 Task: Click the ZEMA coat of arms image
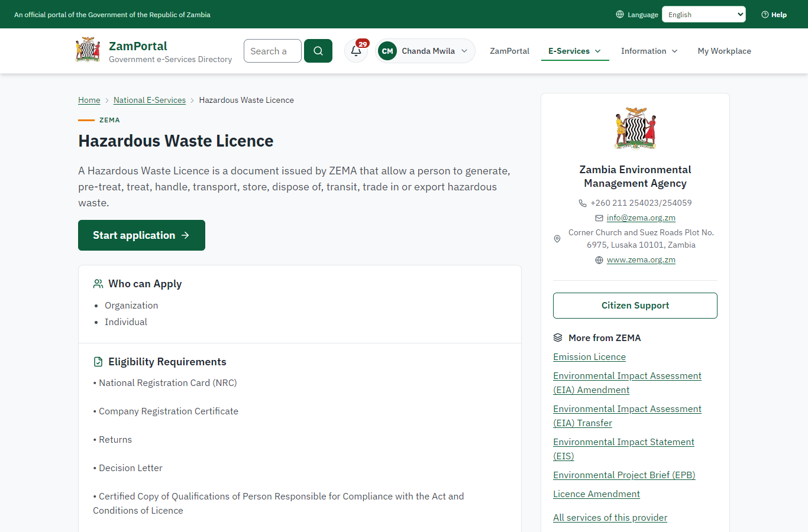coord(635,128)
